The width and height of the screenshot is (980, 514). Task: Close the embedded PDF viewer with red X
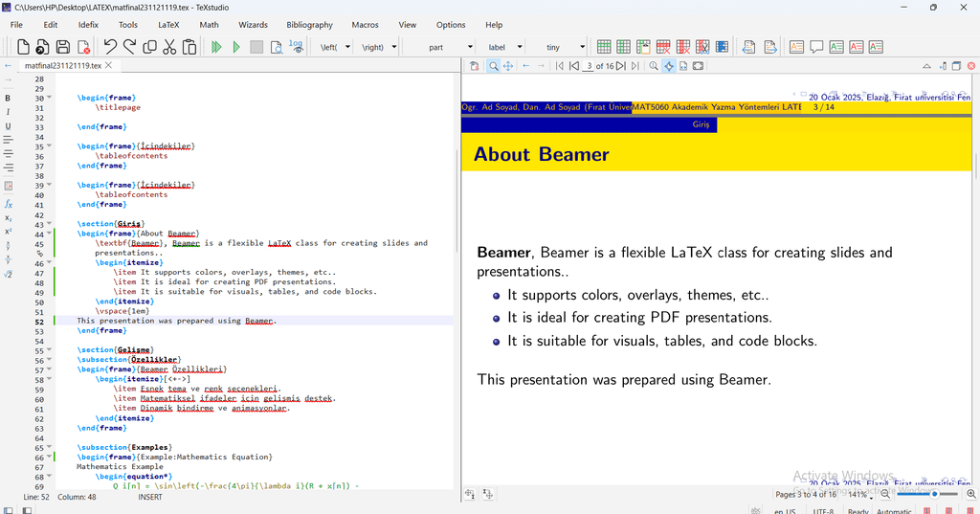[x=971, y=66]
